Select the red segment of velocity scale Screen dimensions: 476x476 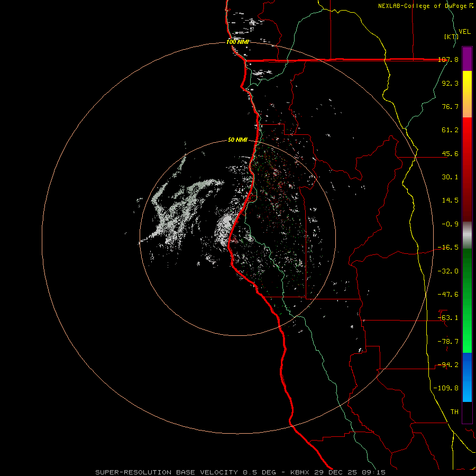click(x=467, y=169)
